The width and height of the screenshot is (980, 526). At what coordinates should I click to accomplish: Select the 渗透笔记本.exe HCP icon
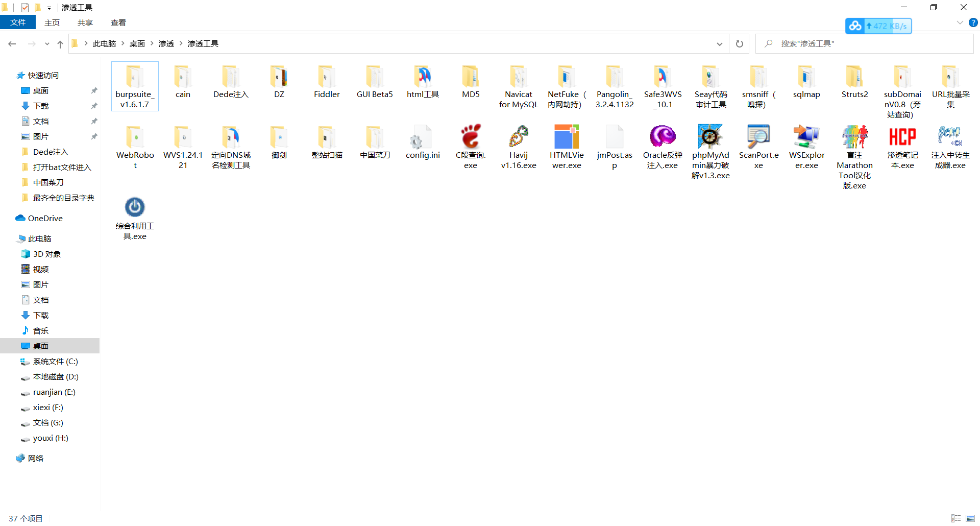click(902, 137)
